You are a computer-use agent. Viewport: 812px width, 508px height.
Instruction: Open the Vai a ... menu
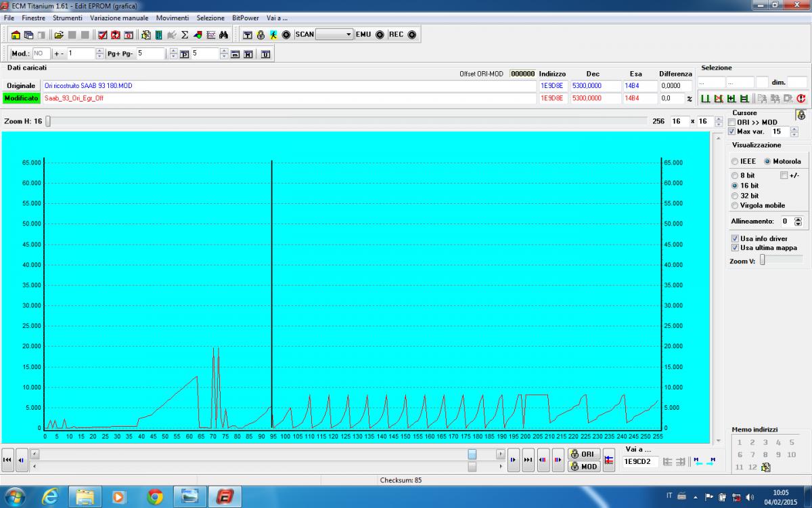(x=277, y=18)
